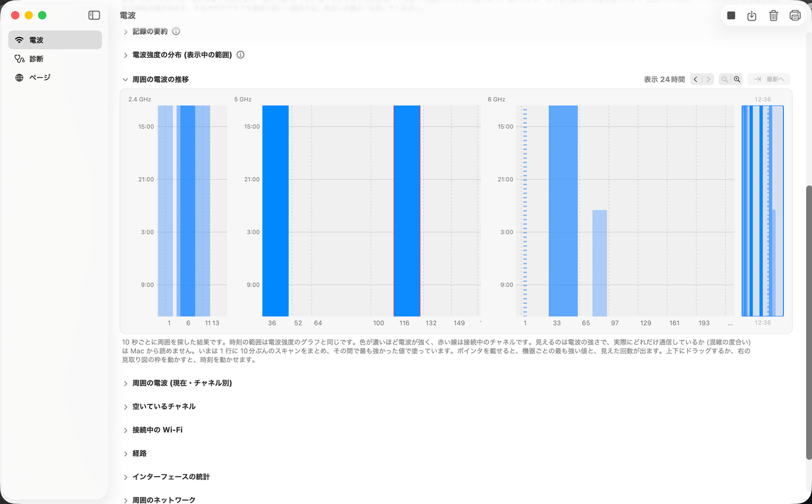Select 電波 in the sidebar
812x504 pixels.
coord(55,40)
